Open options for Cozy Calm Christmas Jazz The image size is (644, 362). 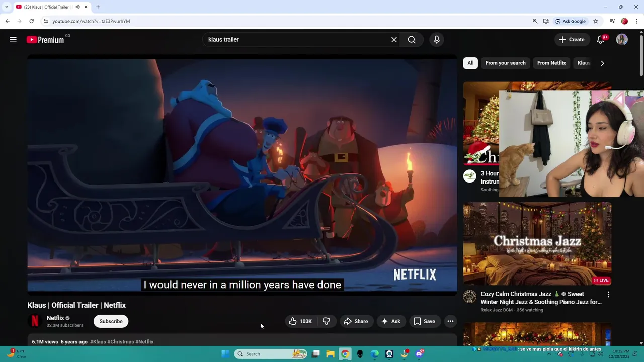(x=608, y=295)
